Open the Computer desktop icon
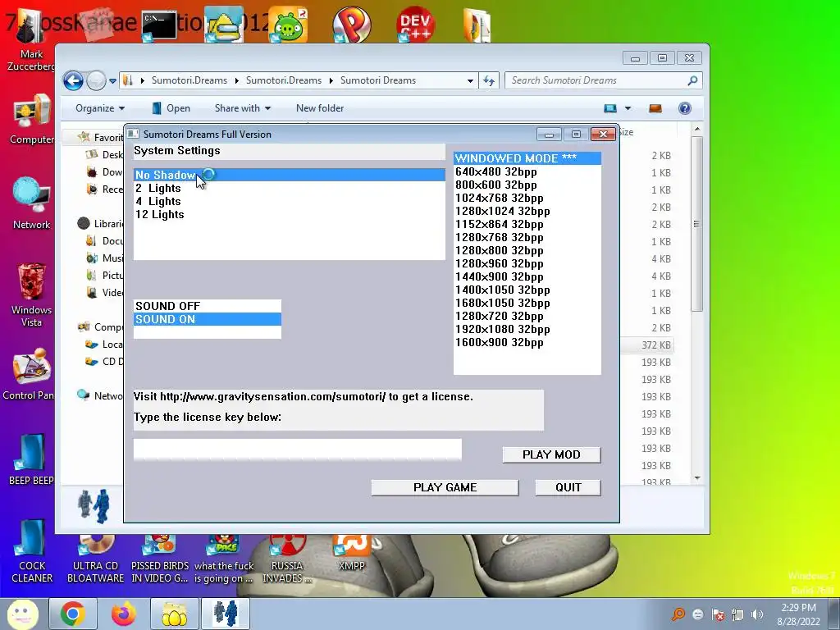This screenshot has height=630, width=840. (x=32, y=121)
